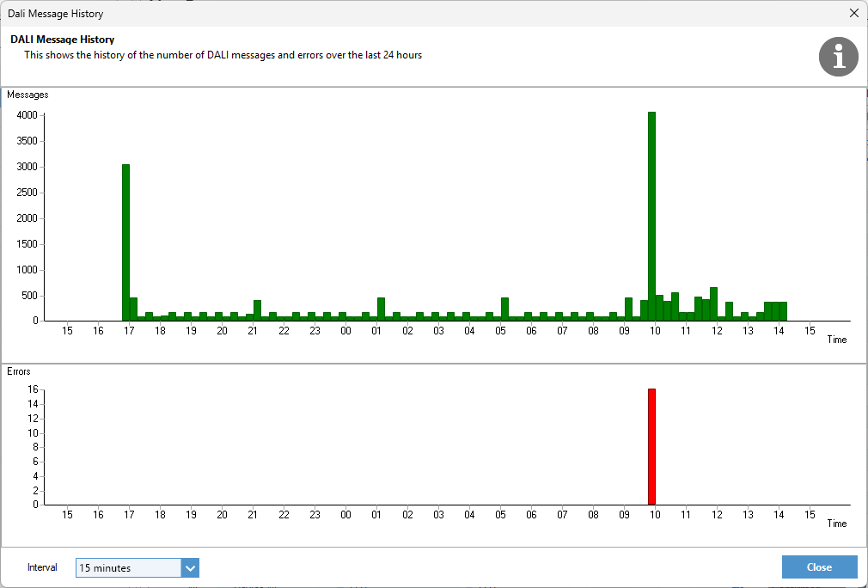Expand the Interval dropdown arrow
868x588 pixels.
(190, 568)
